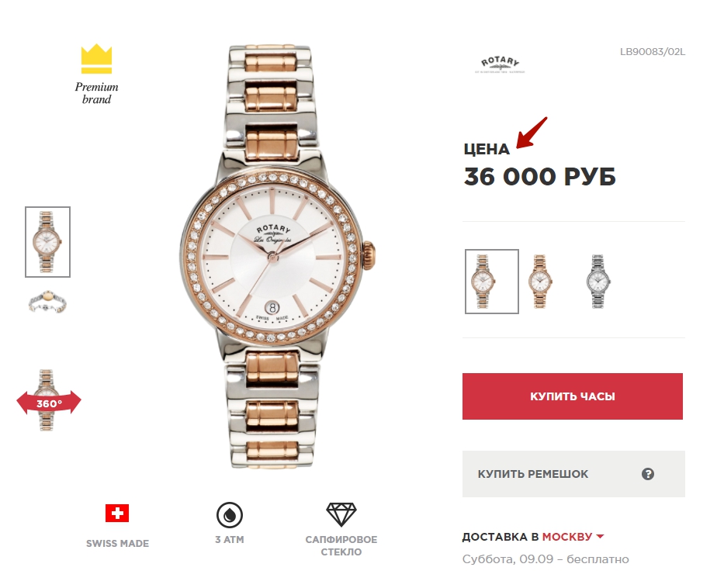
Task: Choose the rose gold watch variant
Action: 540,281
